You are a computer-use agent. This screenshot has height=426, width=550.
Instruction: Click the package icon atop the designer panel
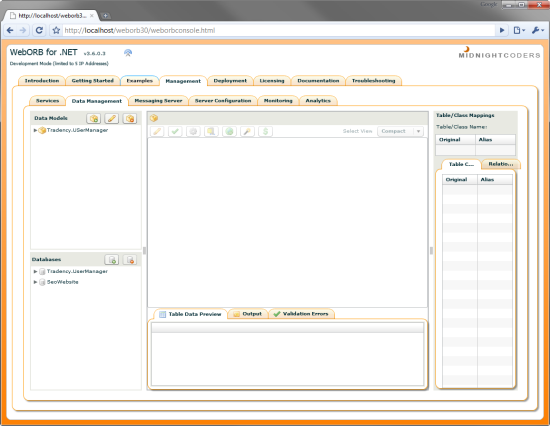154,118
